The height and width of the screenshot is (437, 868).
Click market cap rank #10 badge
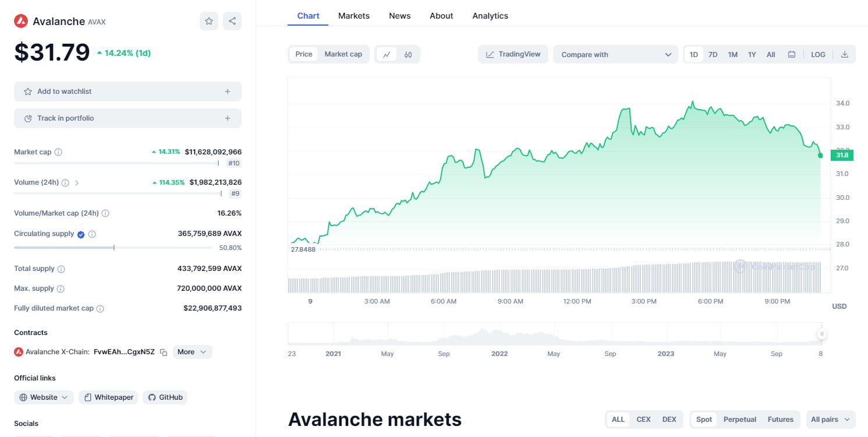click(233, 164)
